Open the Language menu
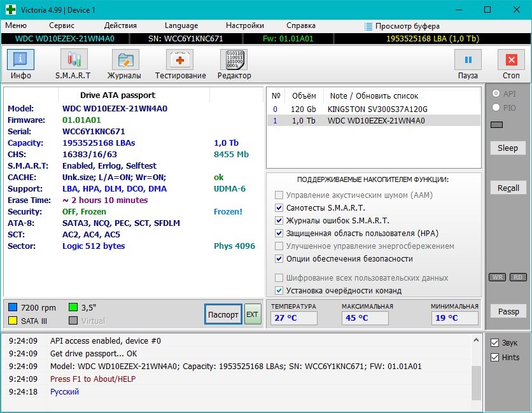This screenshot has height=413, width=532. click(181, 25)
